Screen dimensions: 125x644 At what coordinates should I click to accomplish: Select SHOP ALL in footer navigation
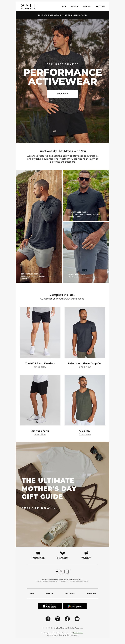(x=91, y=593)
